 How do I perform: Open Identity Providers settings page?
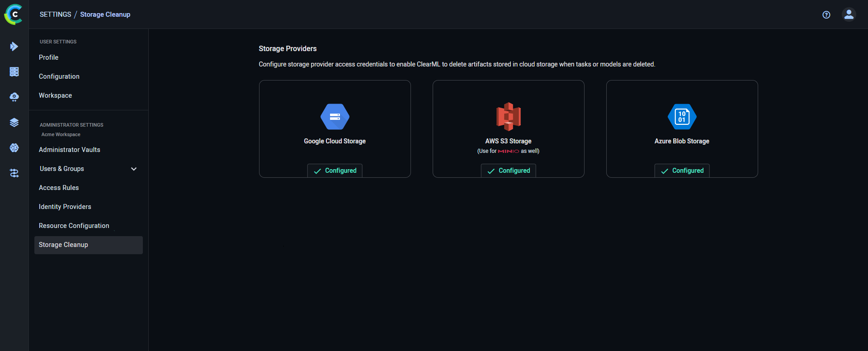pyautogui.click(x=65, y=207)
